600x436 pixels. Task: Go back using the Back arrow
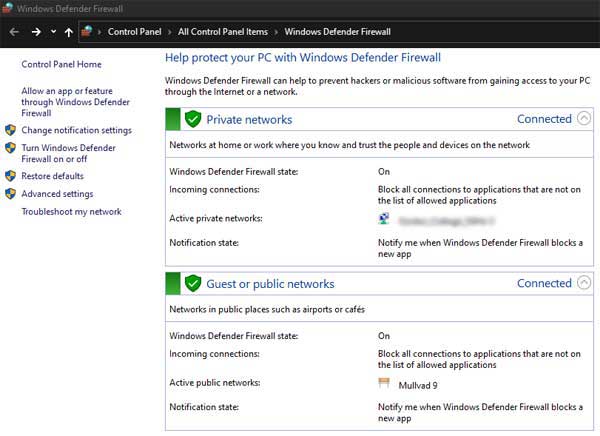tap(14, 32)
